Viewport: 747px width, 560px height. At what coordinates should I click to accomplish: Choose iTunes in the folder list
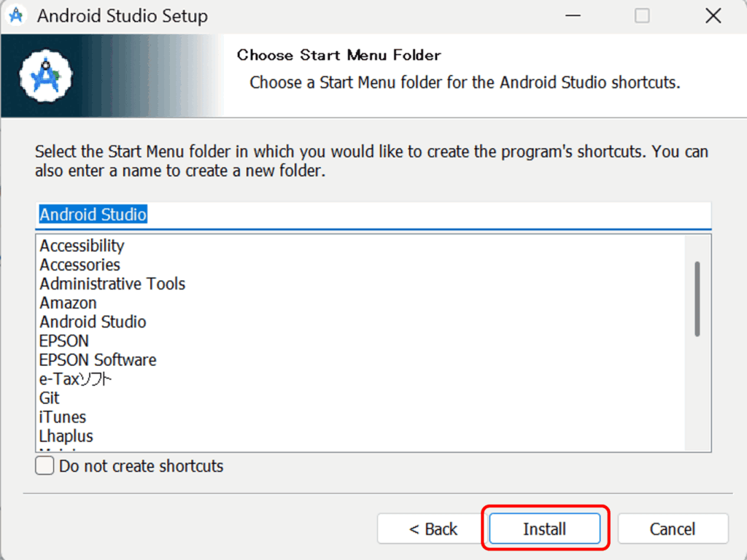tap(63, 417)
